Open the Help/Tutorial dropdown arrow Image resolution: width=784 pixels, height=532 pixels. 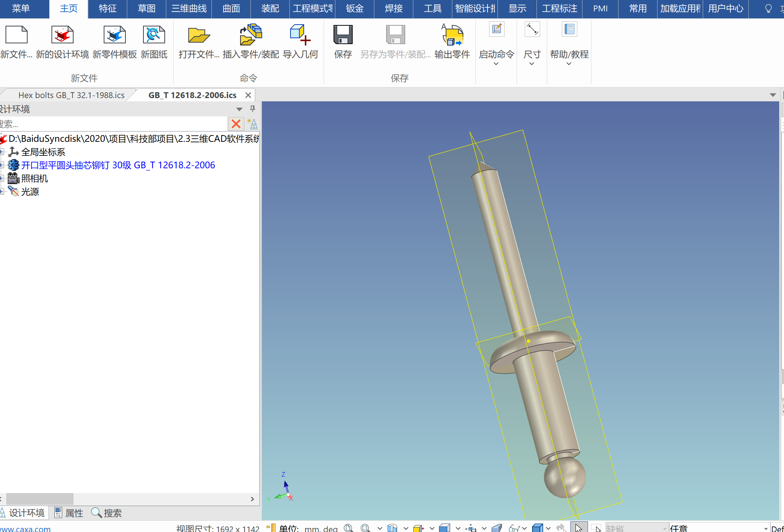569,64
